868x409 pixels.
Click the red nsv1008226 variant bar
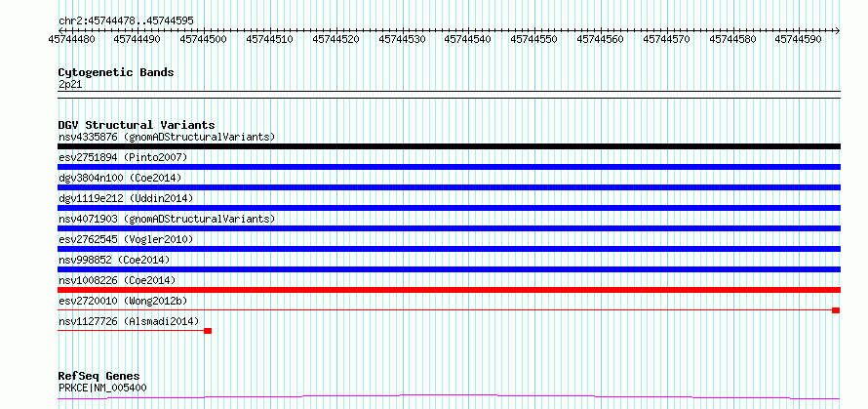[449, 290]
